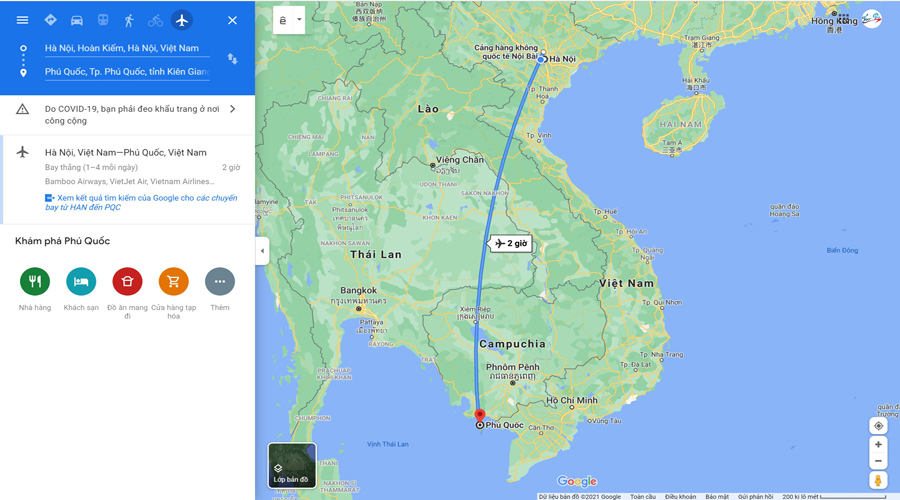The height and width of the screenshot is (500, 900).
Task: Open the hamburger main menu
Action: point(22,20)
